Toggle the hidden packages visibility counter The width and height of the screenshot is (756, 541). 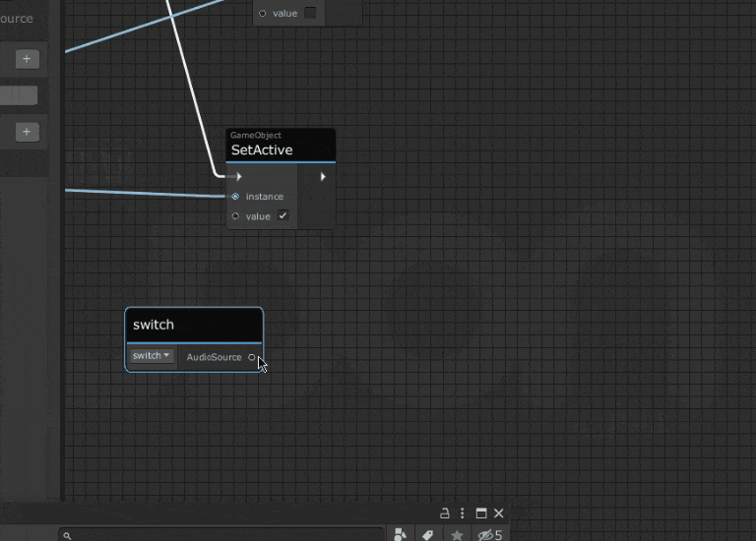(x=489, y=535)
